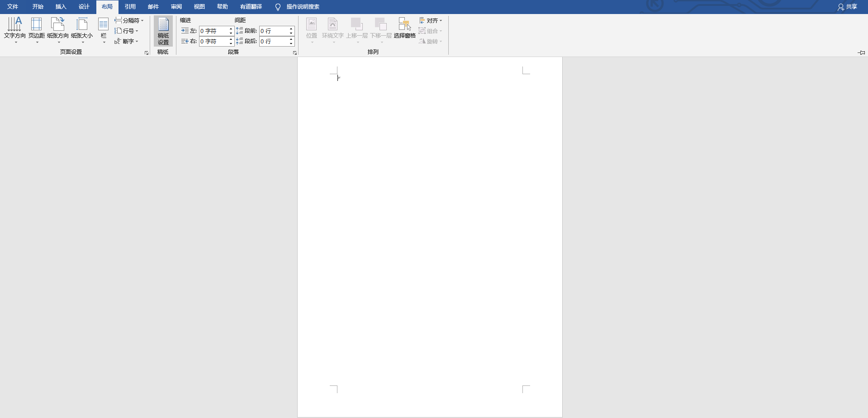This screenshot has height=418, width=868.
Task: Open the 分隔符 breaks dropdown
Action: (x=129, y=20)
